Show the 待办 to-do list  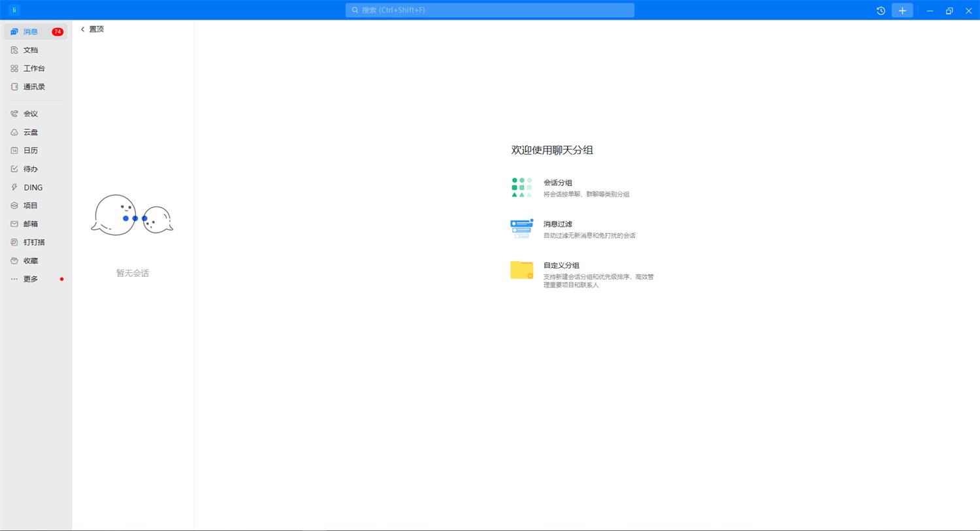tap(31, 169)
